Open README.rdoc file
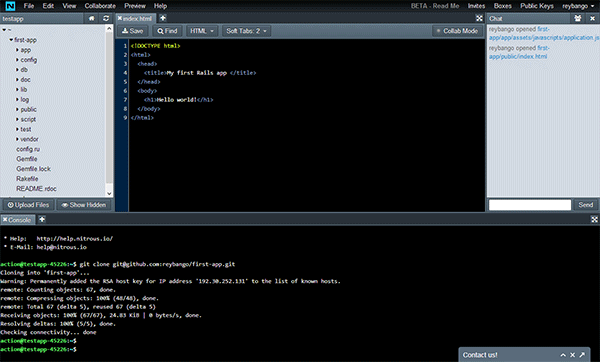The width and height of the screenshot is (600, 362). click(x=36, y=189)
